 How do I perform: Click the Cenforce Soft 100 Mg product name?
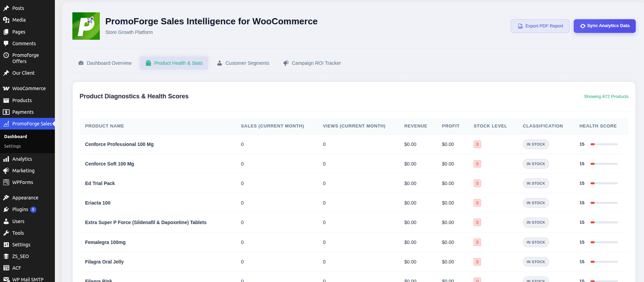click(109, 164)
